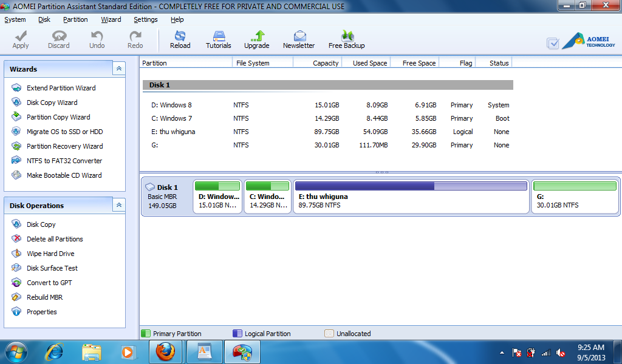Open the Windows Start menu
Image resolution: width=622 pixels, height=364 pixels.
point(16,352)
